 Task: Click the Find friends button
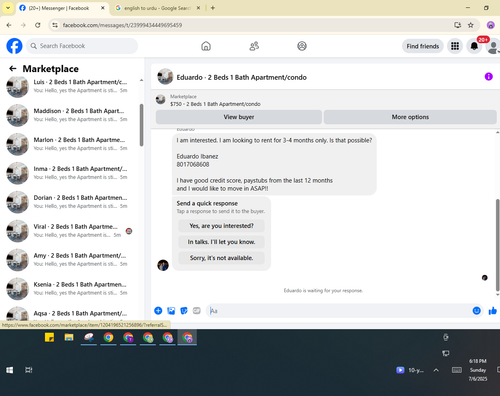click(x=423, y=46)
